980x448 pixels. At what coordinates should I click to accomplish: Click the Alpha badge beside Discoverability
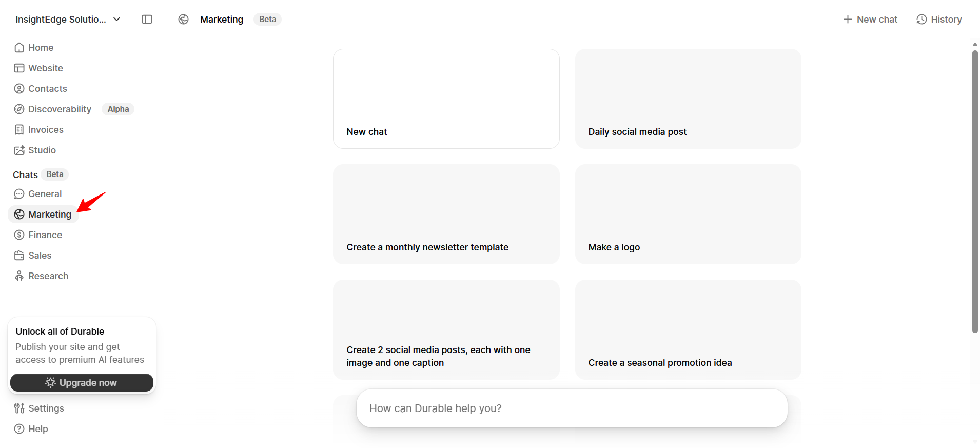pos(118,109)
